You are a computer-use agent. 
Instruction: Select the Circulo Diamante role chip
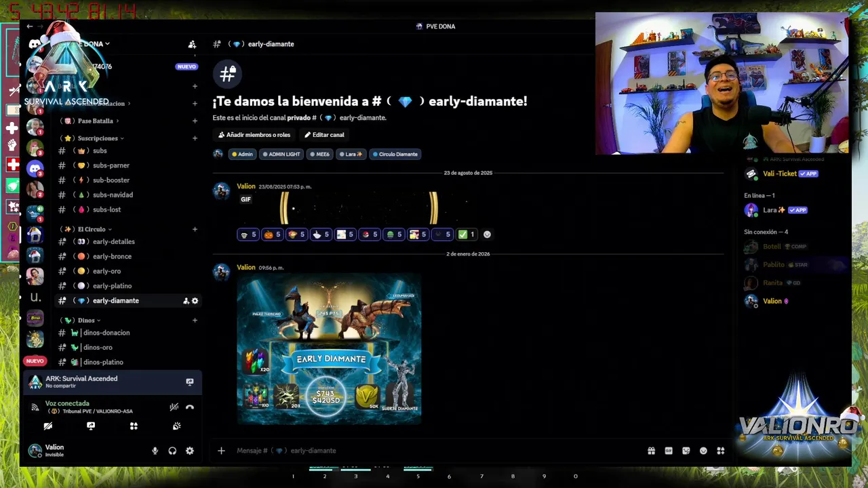(395, 154)
